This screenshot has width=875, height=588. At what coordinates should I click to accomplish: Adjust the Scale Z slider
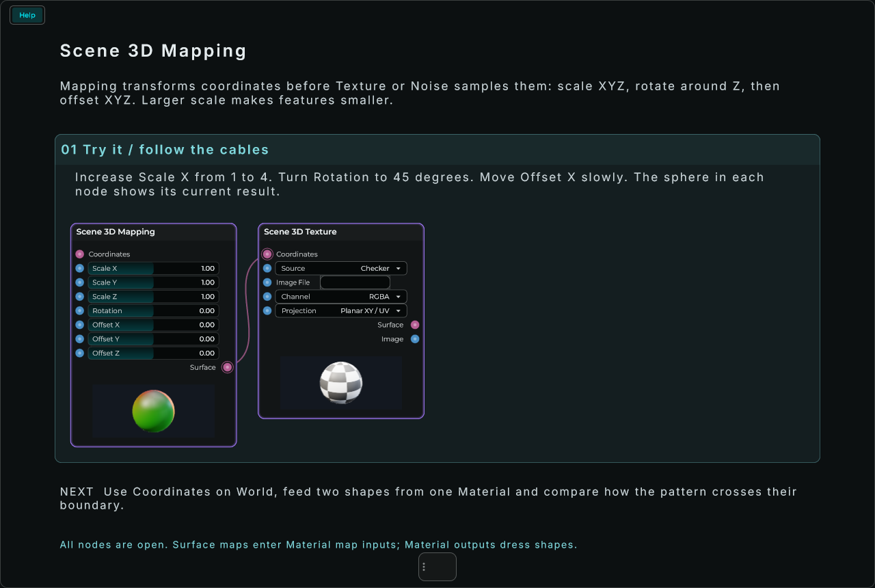(153, 297)
